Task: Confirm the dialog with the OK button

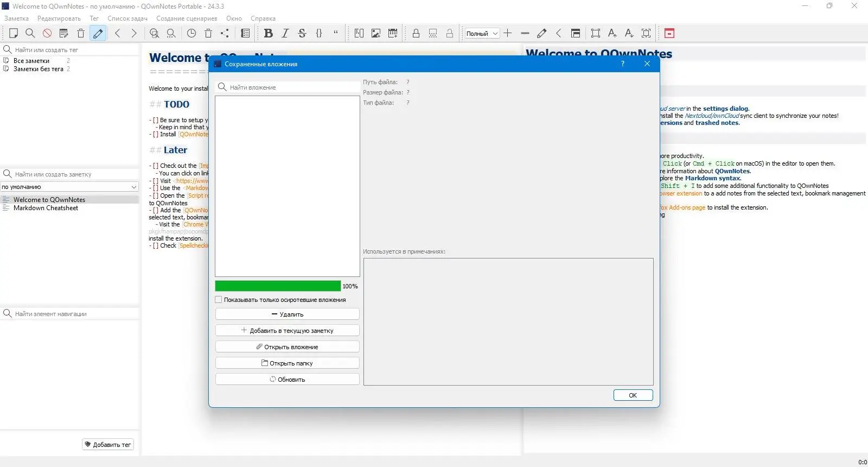Action: [x=633, y=395]
